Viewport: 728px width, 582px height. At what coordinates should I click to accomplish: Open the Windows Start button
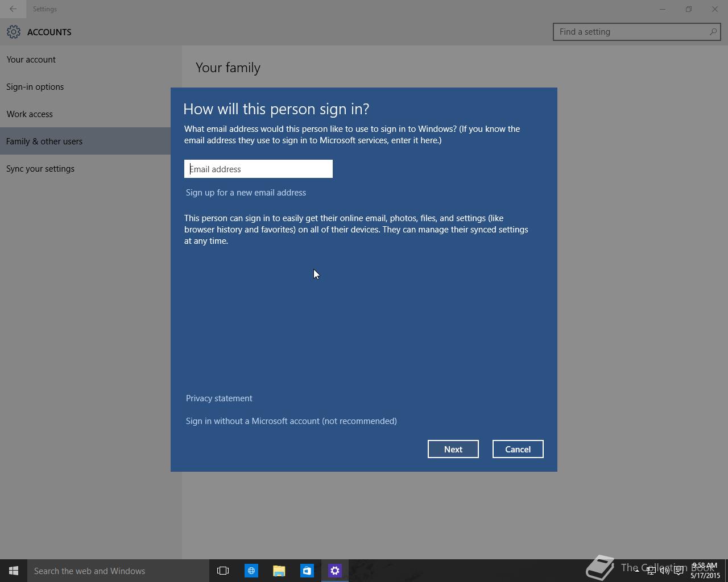14,571
